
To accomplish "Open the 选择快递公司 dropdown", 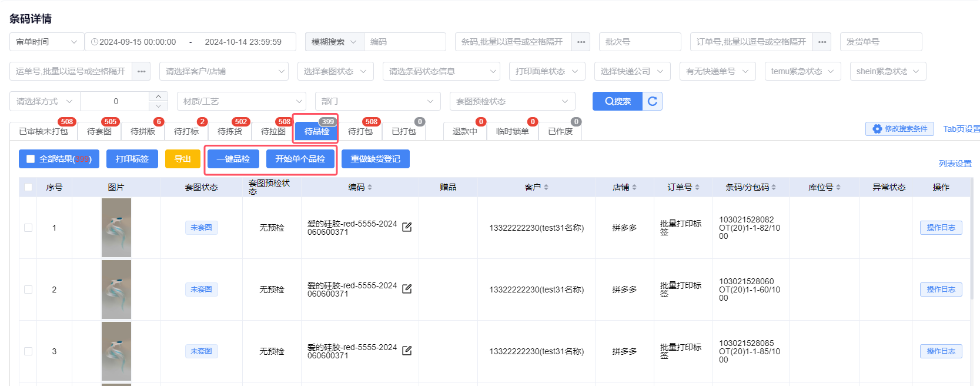I will coord(633,71).
